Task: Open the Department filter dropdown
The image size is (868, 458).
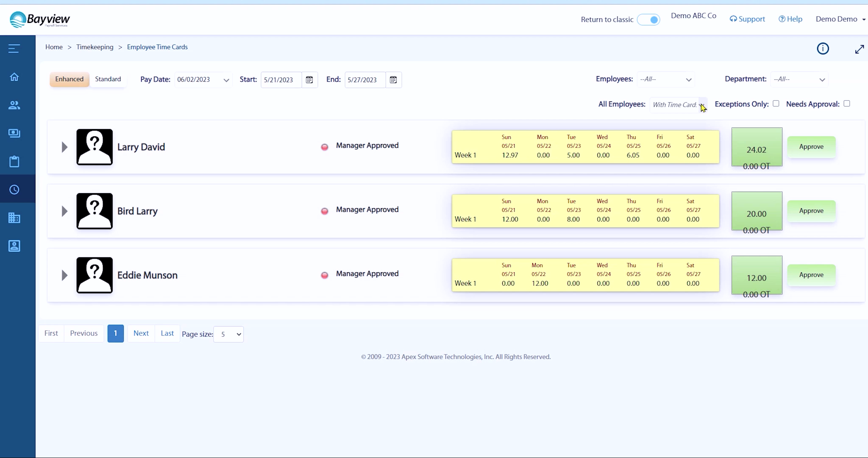Action: click(799, 80)
